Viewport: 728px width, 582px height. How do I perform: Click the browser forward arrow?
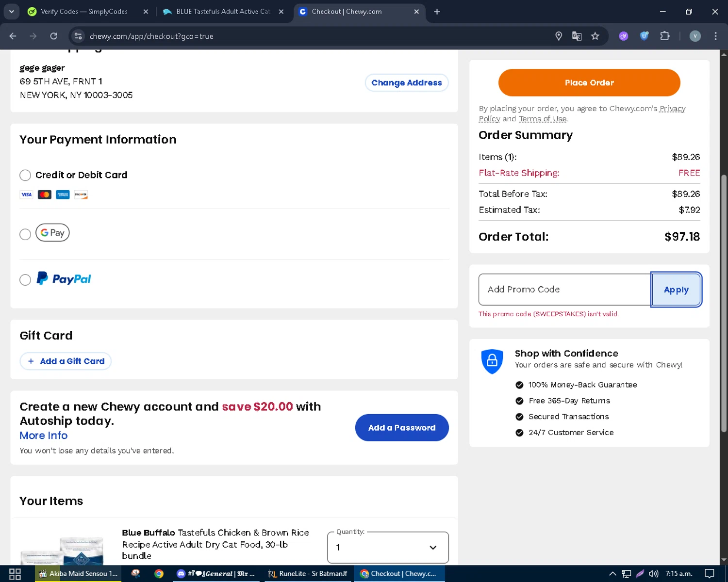[x=33, y=36]
